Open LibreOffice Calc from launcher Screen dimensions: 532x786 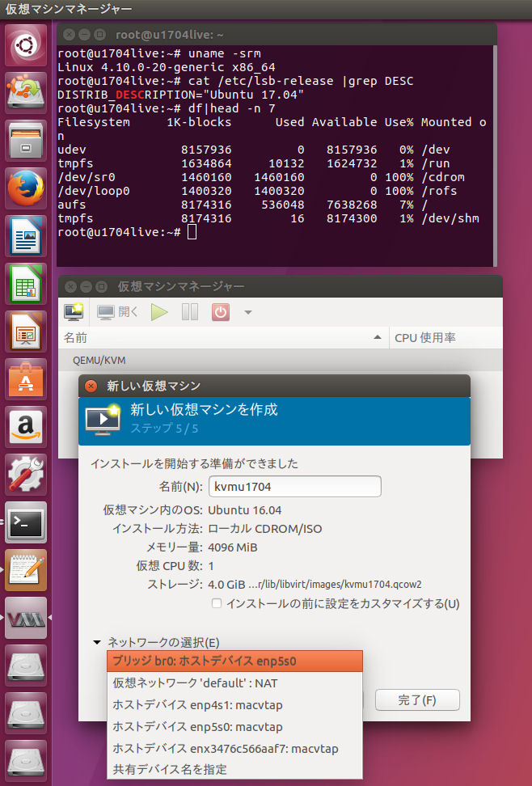26,284
